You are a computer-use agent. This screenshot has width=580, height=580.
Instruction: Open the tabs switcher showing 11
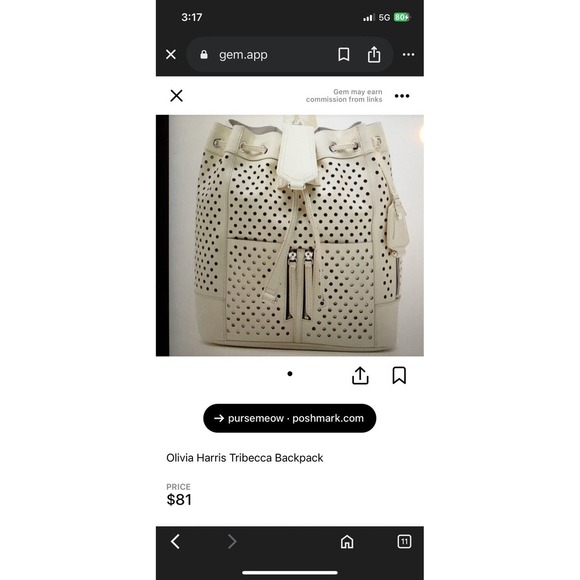point(404,542)
